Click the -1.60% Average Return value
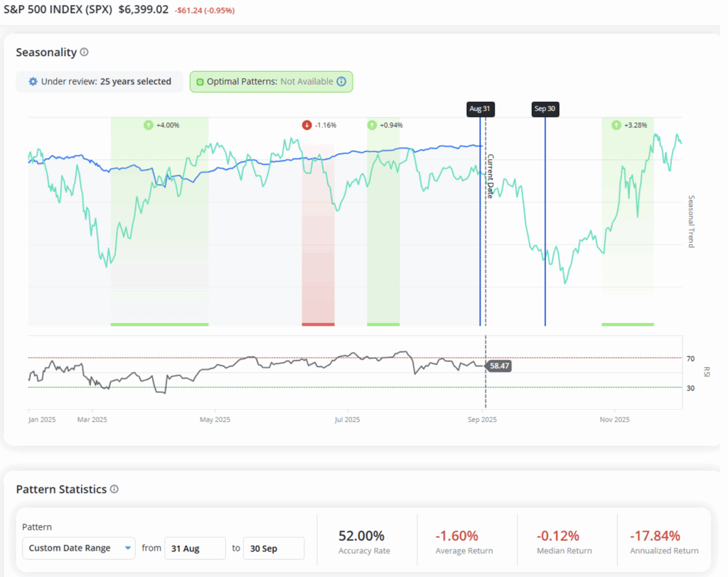Image resolution: width=728 pixels, height=577 pixels. (457, 536)
